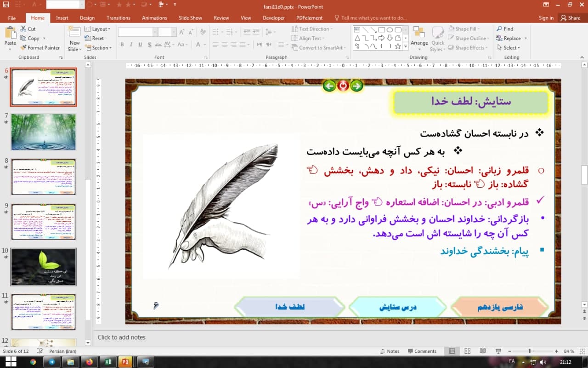Select slide 10 thumbnail with green leaf
The height and width of the screenshot is (368, 588).
click(44, 267)
